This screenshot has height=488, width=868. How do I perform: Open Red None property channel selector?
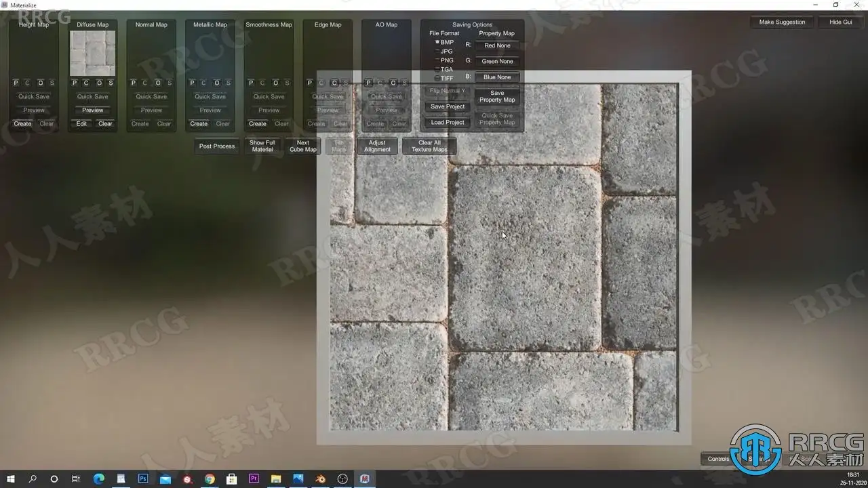497,45
